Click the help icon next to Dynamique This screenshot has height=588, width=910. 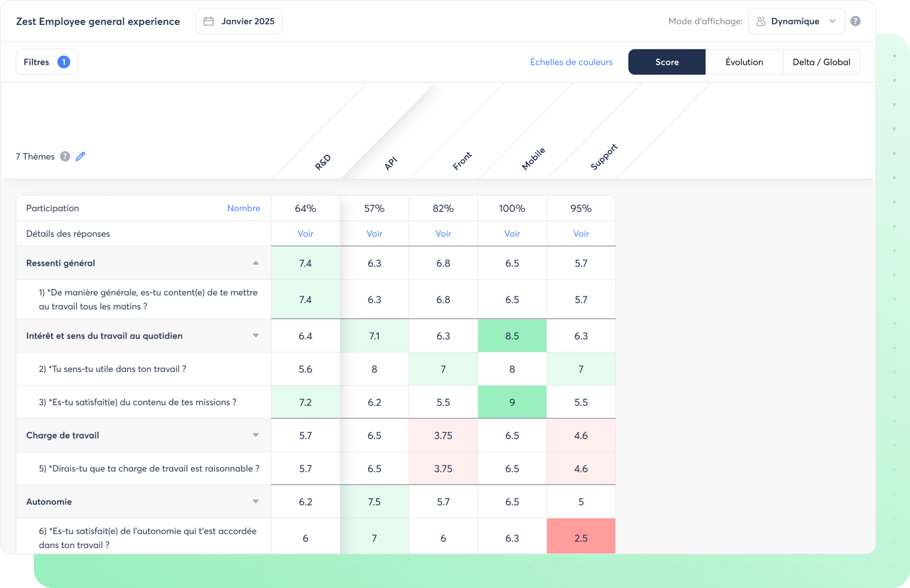pyautogui.click(x=855, y=21)
